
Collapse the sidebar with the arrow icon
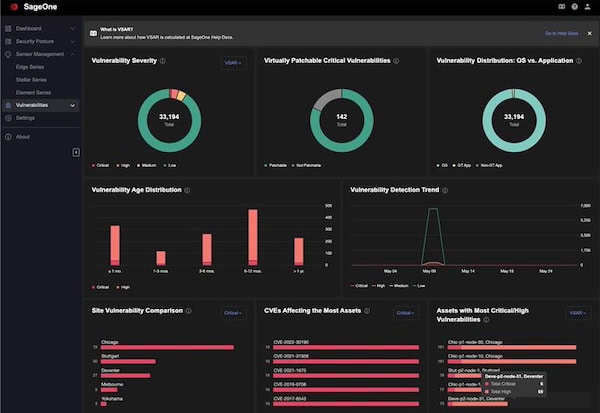(x=76, y=152)
